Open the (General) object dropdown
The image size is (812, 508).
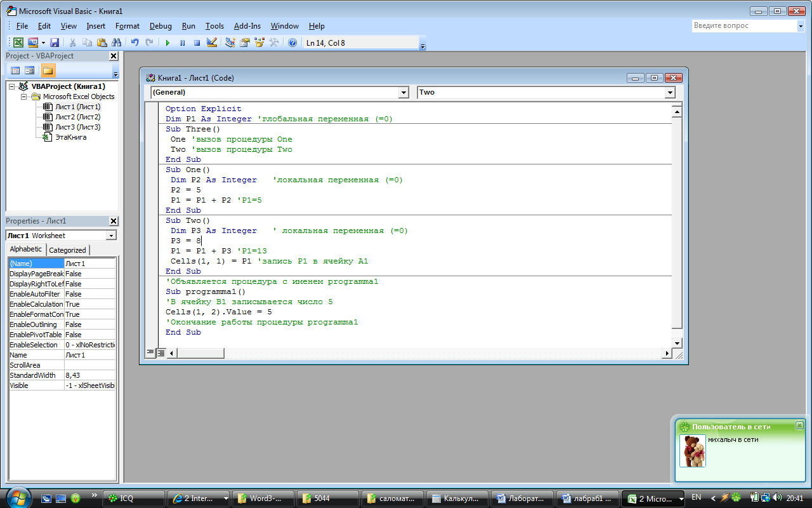point(403,93)
